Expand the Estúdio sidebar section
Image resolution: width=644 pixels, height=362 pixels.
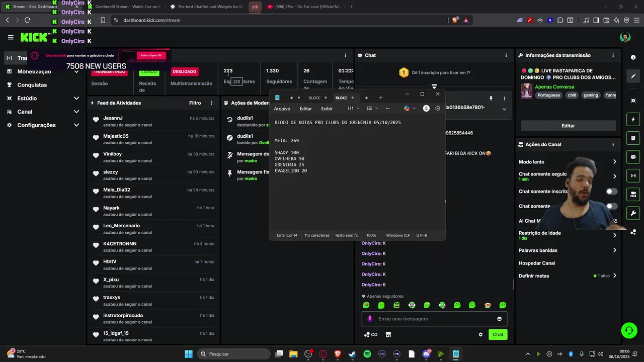(x=76, y=98)
